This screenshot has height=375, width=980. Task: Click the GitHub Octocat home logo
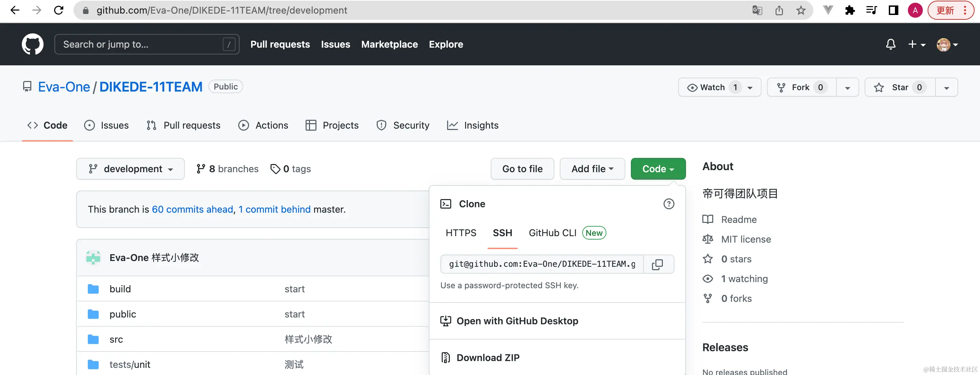pos(32,44)
